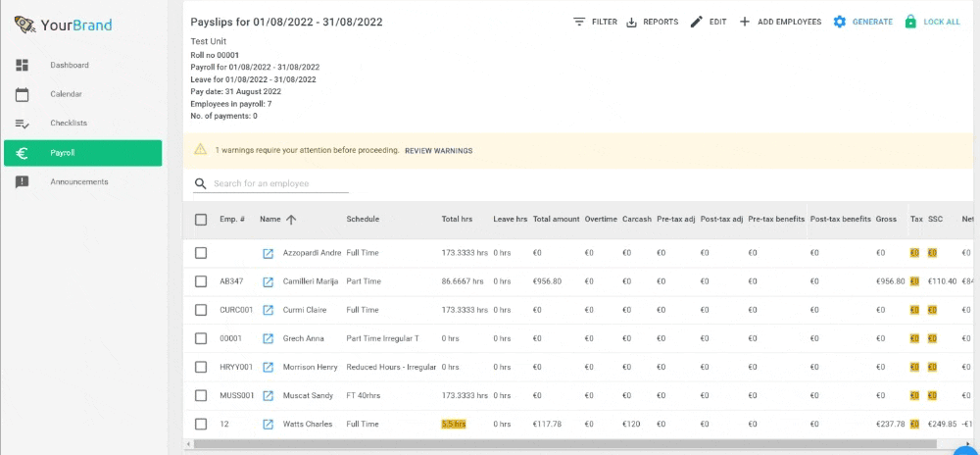Click the Overtime column header
Image resolution: width=980 pixels, height=455 pixels.
pos(602,220)
